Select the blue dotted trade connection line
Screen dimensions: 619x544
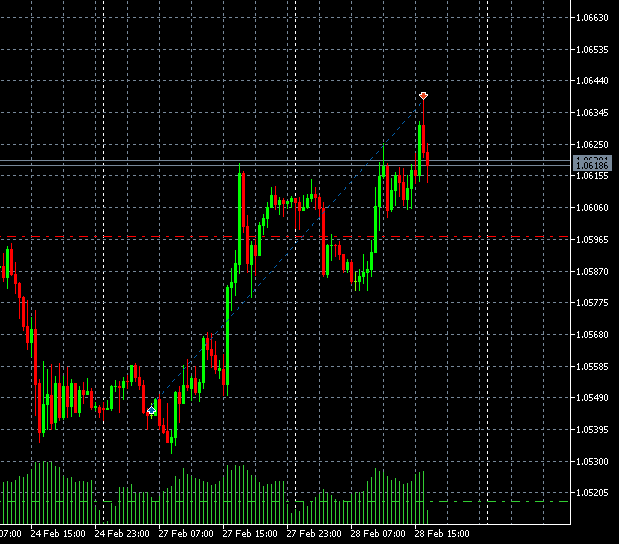tap(287, 253)
